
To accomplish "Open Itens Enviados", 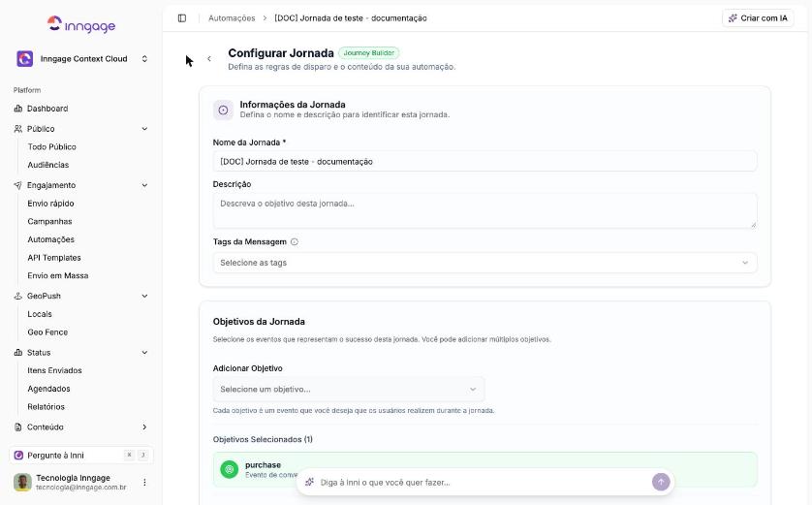I will pos(54,370).
